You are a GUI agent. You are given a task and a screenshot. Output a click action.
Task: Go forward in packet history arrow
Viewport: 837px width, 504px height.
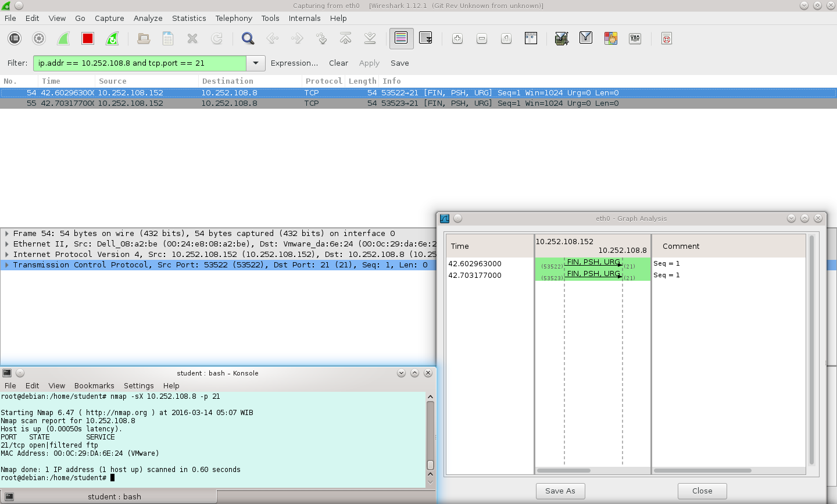pyautogui.click(x=297, y=39)
